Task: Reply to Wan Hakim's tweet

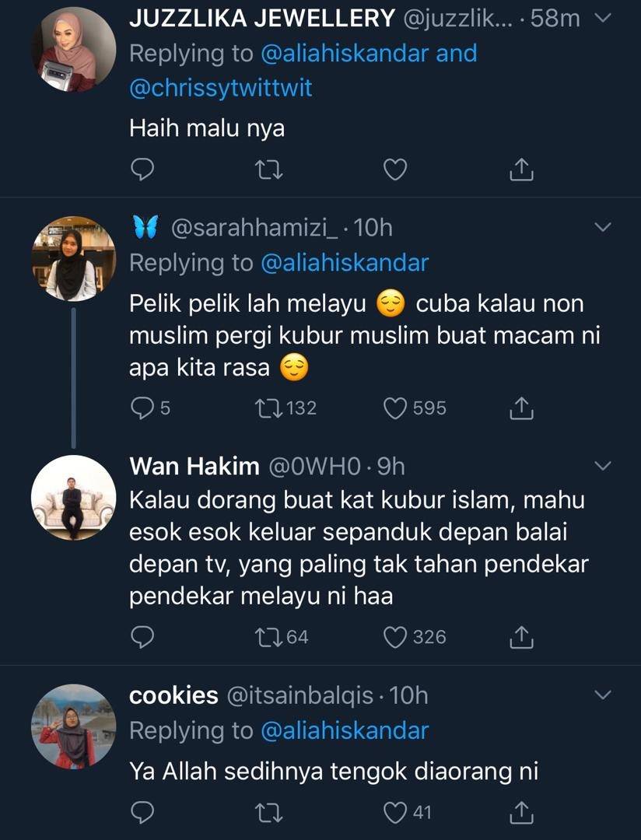Action: click(x=141, y=637)
